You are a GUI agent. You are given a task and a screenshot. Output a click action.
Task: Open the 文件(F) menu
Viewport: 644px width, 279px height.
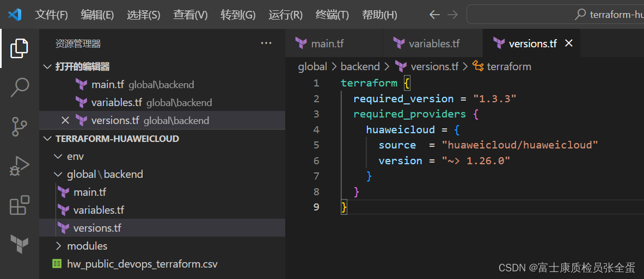click(51, 15)
